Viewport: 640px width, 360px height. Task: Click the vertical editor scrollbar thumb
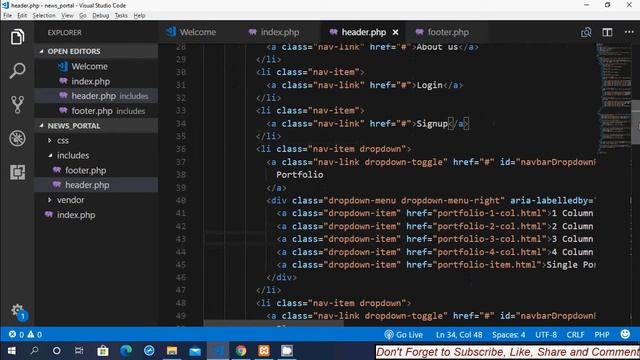point(636,122)
